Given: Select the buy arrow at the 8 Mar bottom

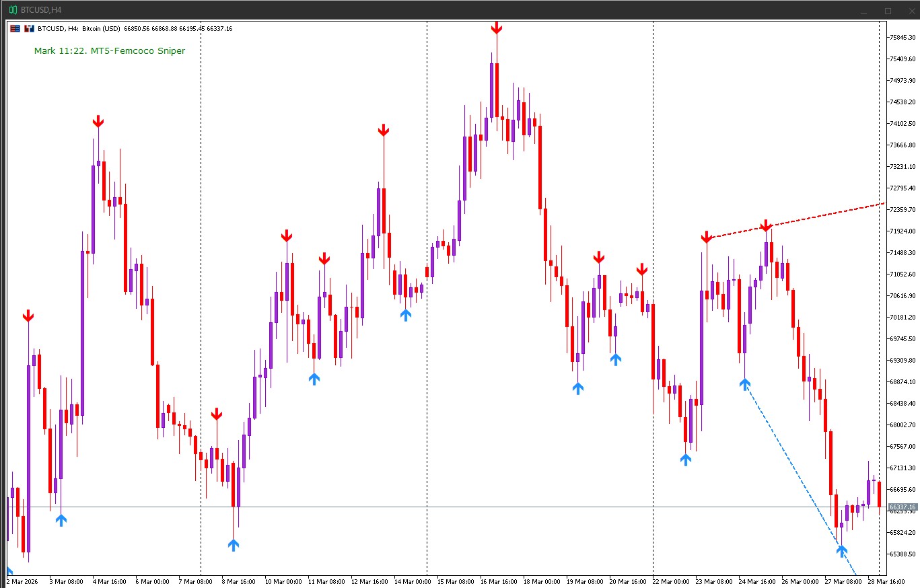Looking at the screenshot, I should (233, 545).
